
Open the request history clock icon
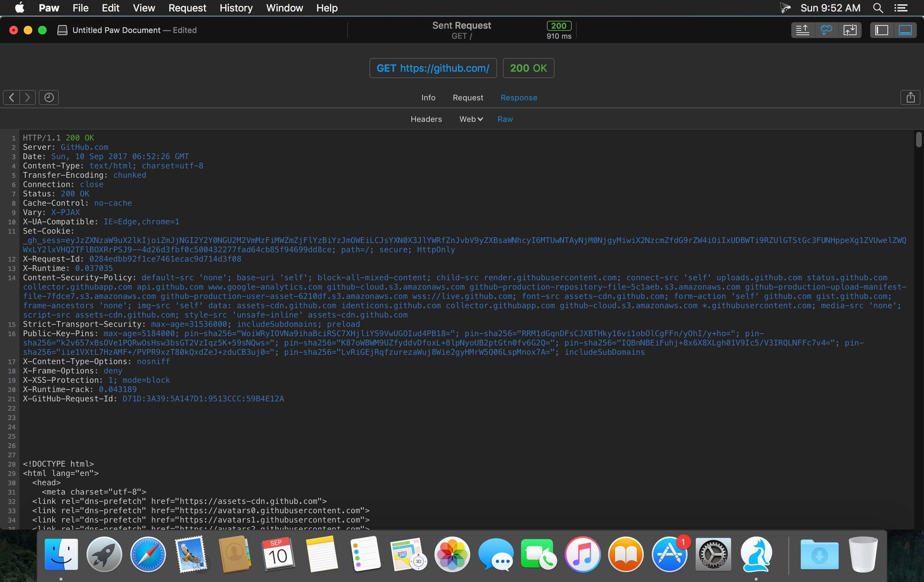49,97
